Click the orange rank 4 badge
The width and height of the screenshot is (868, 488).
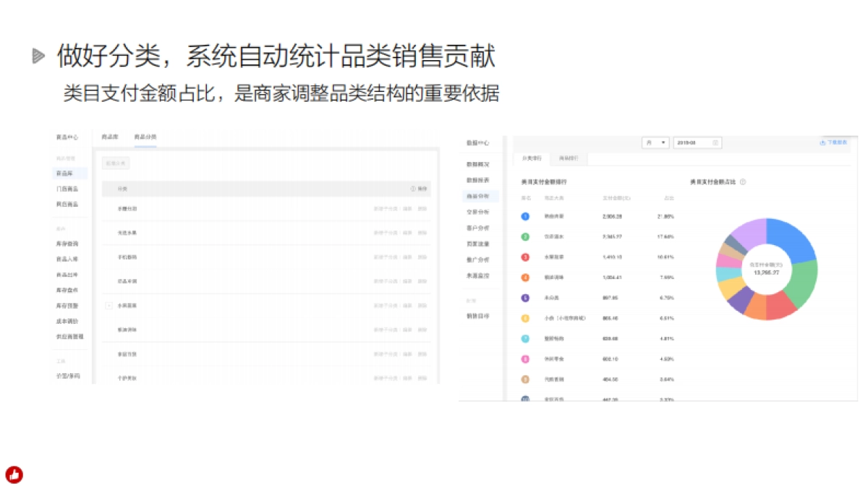pyautogui.click(x=525, y=277)
